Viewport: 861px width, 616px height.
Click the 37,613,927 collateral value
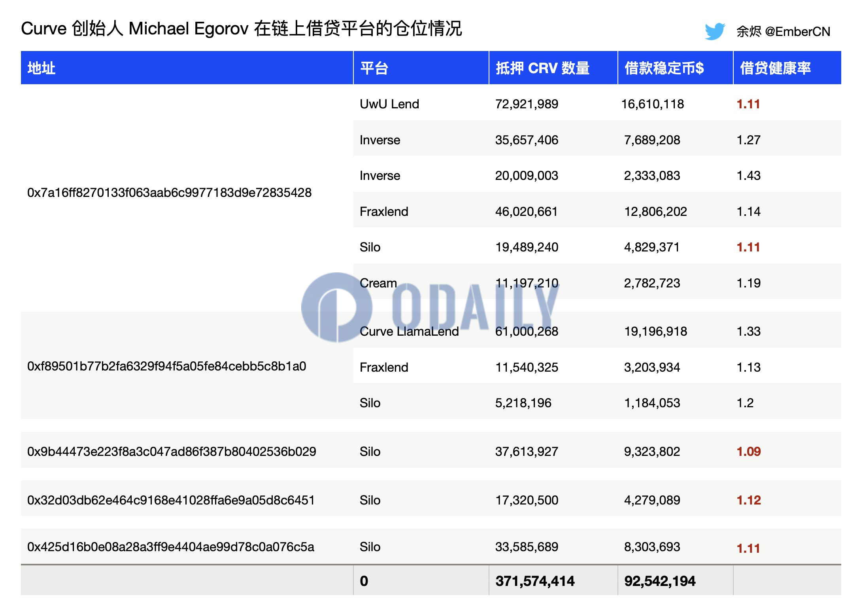[x=527, y=452]
